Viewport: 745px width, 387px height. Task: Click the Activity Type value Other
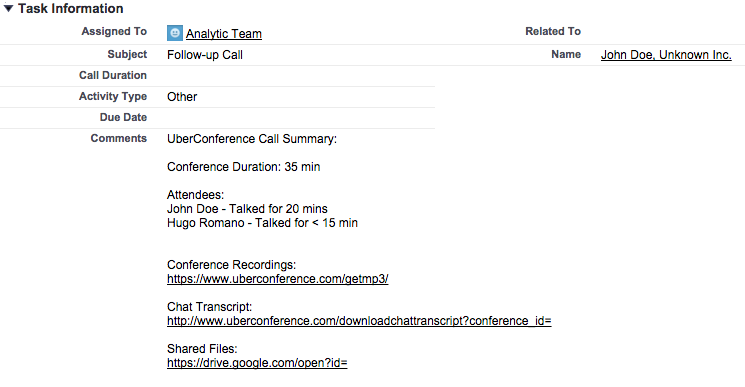coord(182,96)
